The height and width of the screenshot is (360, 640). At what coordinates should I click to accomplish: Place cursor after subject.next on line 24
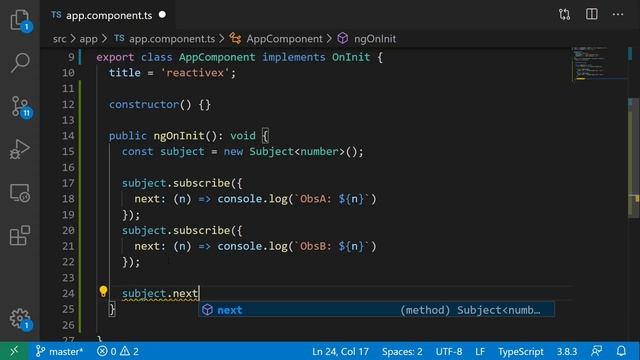[x=199, y=293]
